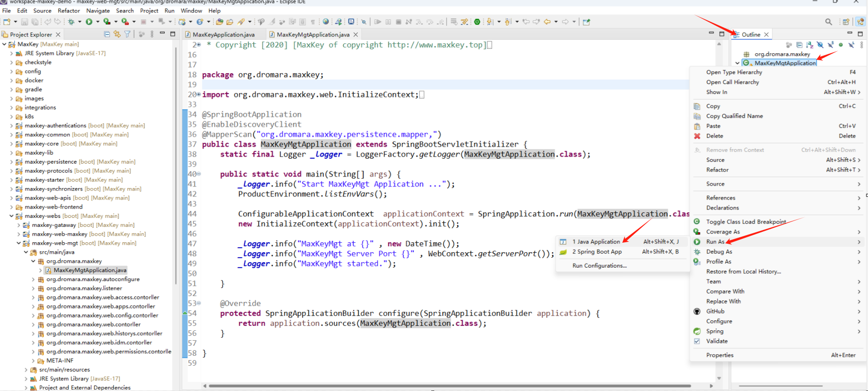Toggle Word Wrap toolbar icon

point(292,22)
